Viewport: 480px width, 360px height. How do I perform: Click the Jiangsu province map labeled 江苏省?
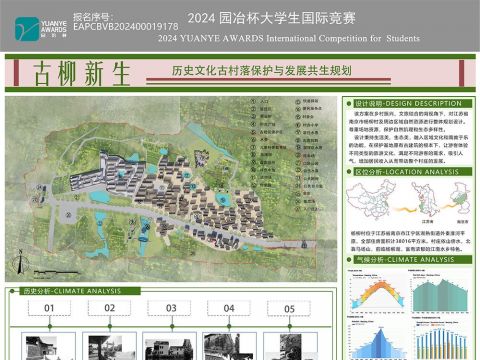pos(426,200)
